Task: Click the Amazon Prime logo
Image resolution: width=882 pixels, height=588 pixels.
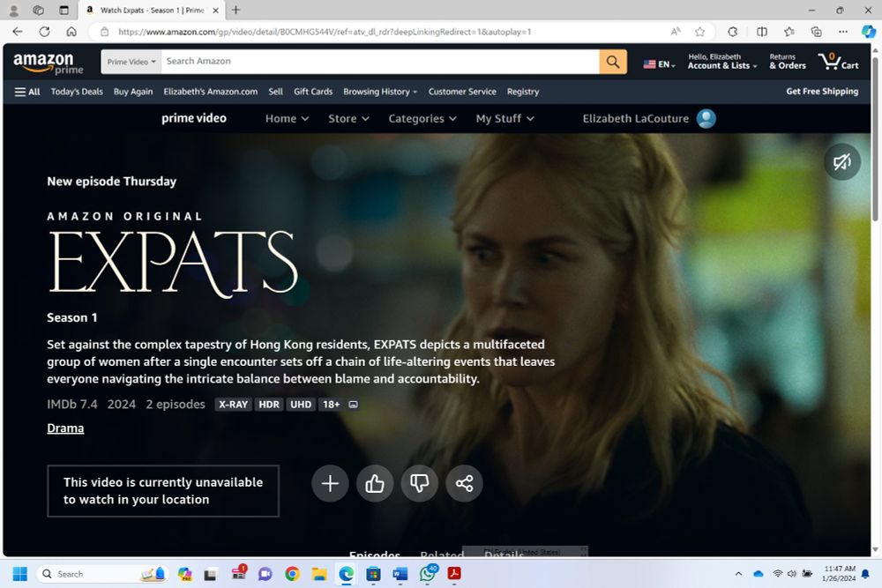Action: tap(48, 63)
